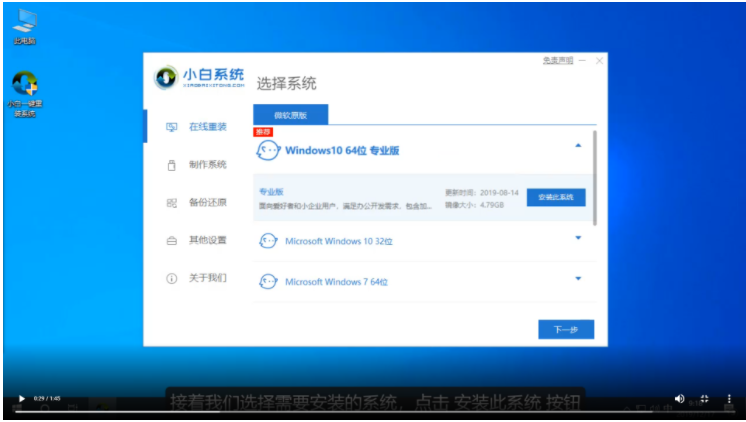This screenshot has height=422, width=746.
Task: Select the 小白一键重装系统 desktop shortcut
Action: point(25,94)
